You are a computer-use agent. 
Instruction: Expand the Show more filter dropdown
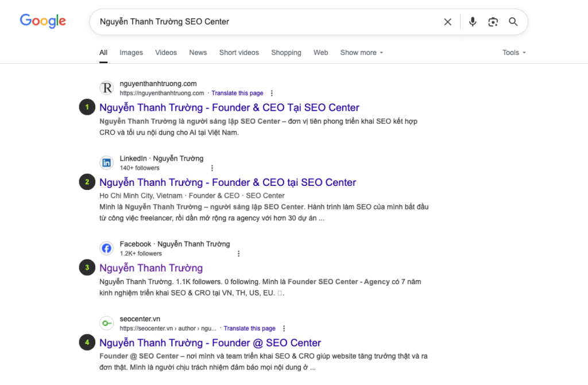click(x=361, y=52)
